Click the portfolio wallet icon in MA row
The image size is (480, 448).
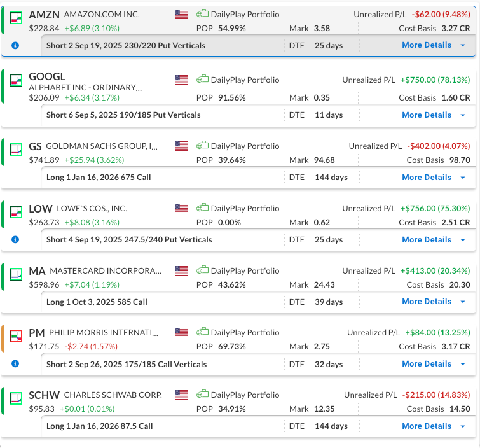[x=202, y=270]
